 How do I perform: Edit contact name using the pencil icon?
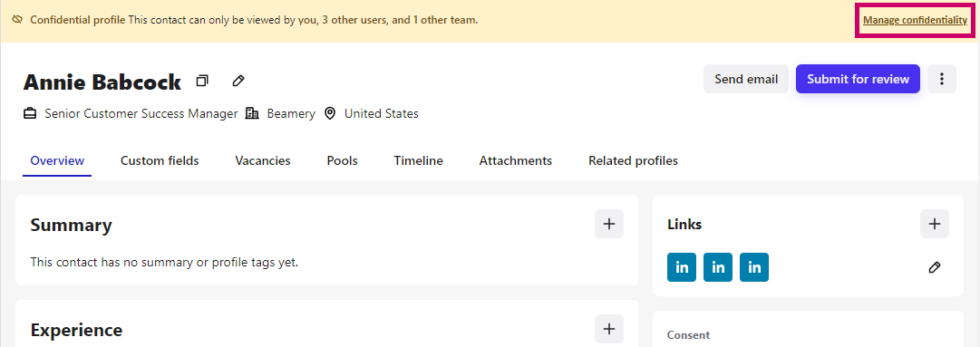pyautogui.click(x=238, y=81)
